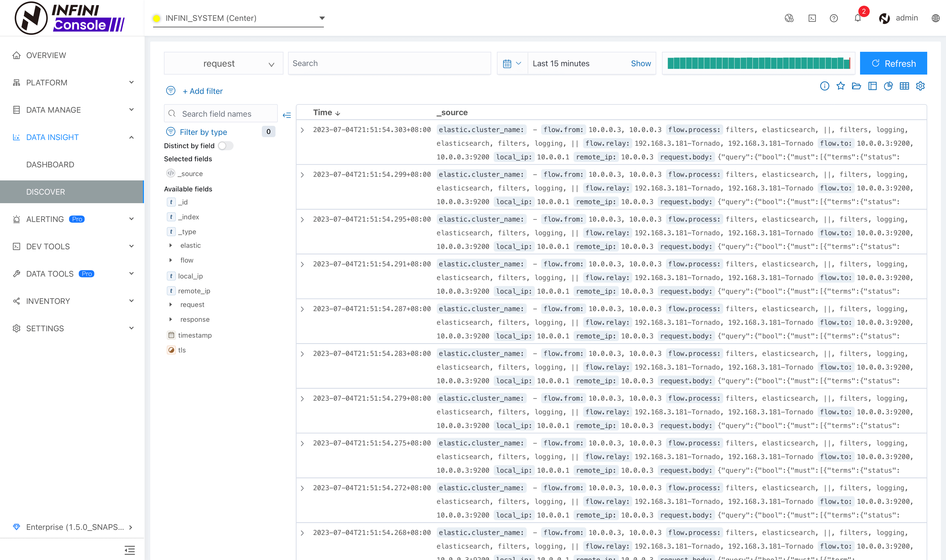Click the Add filter link
The height and width of the screenshot is (560, 946).
203,91
